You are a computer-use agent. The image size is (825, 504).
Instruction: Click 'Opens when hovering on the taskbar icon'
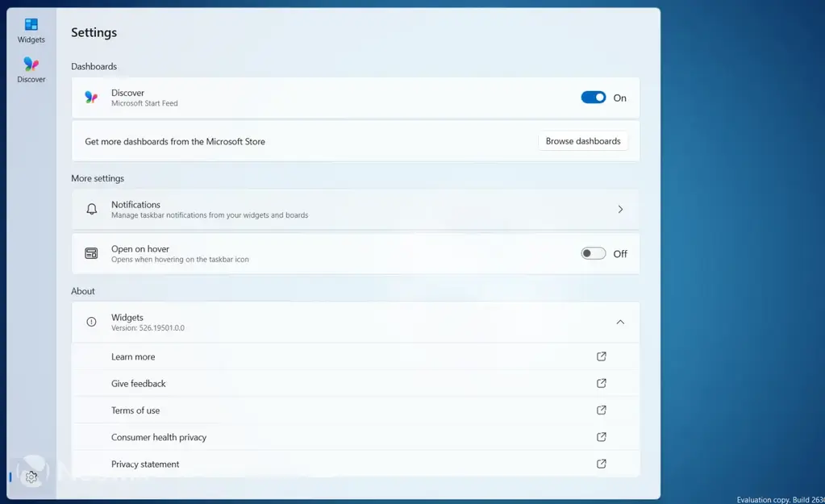point(180,260)
